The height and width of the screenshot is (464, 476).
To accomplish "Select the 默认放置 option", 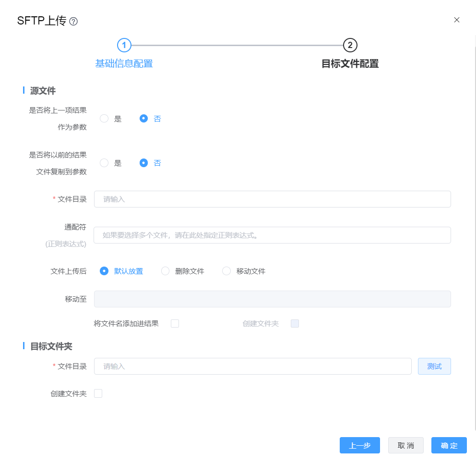I will (x=104, y=271).
